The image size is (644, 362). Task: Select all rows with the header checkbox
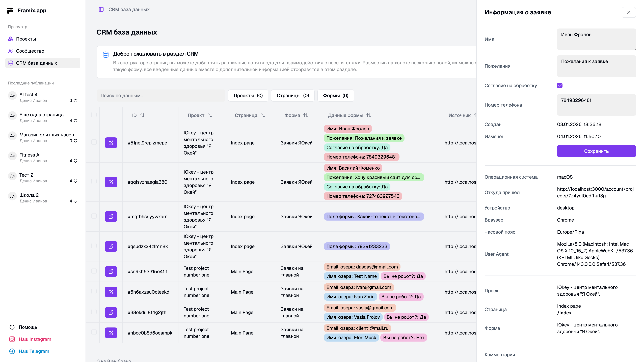coord(94,115)
